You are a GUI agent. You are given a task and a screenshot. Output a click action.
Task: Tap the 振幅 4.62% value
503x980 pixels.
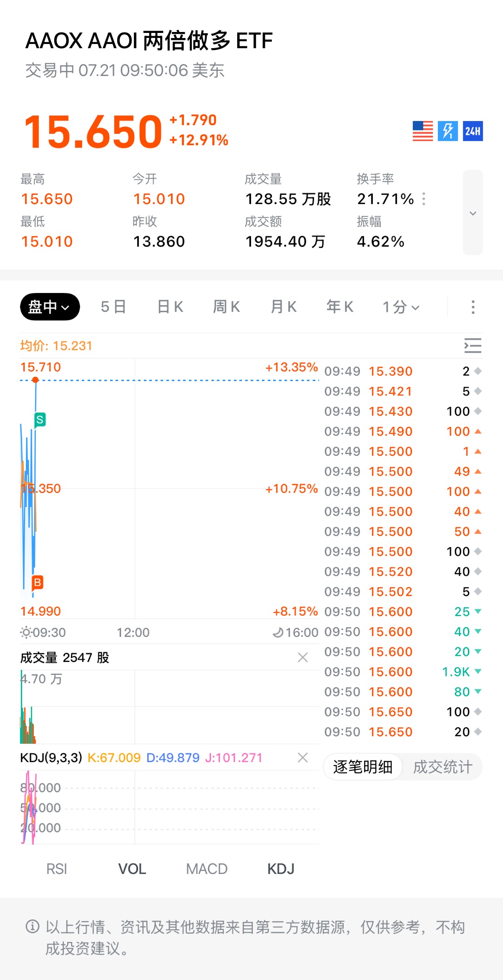(381, 242)
